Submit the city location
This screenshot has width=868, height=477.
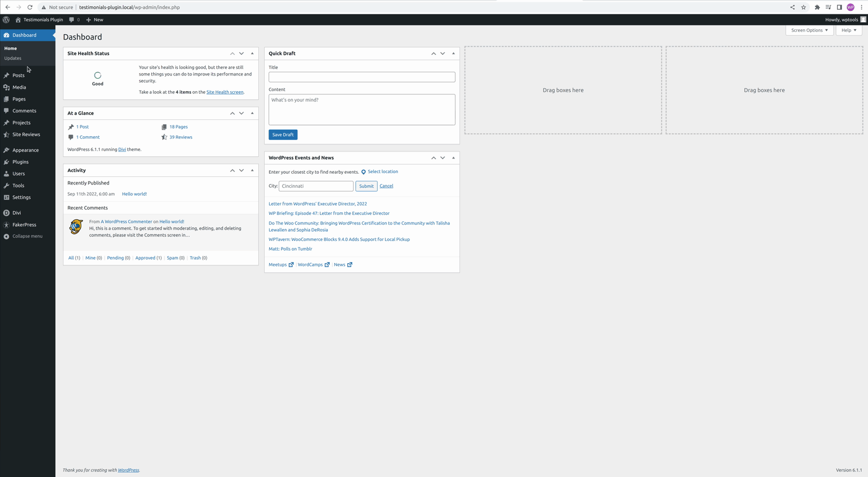366,186
